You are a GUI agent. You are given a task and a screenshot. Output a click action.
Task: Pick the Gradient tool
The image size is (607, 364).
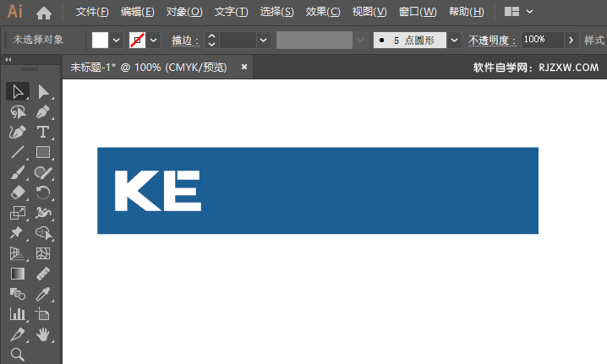[x=18, y=274]
